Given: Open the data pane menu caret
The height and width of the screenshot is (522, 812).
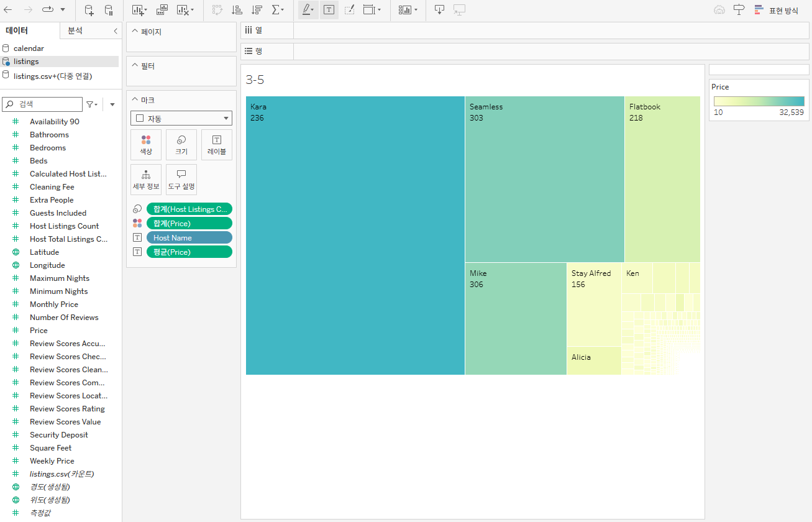Looking at the screenshot, I should click(112, 104).
